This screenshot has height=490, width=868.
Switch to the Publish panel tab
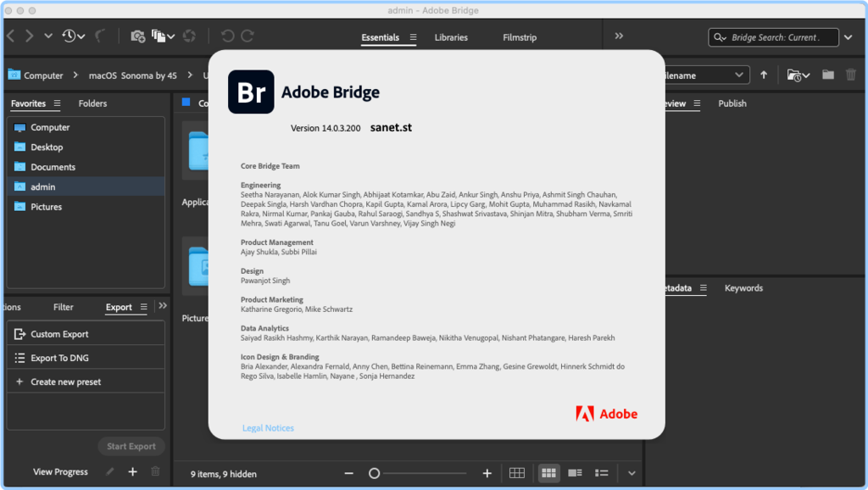(732, 103)
